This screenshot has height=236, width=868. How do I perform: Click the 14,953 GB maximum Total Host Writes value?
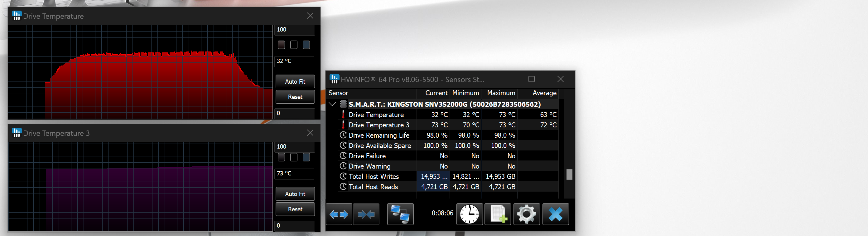[500, 176]
